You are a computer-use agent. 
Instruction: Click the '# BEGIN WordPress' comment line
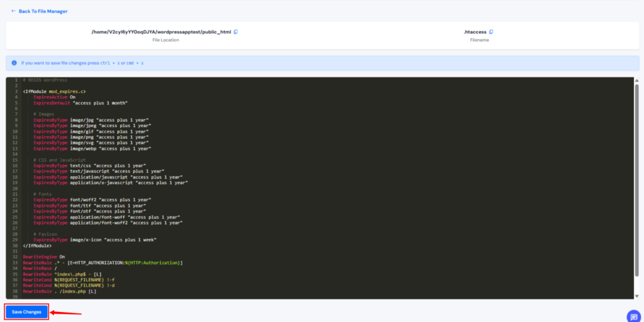[45, 80]
